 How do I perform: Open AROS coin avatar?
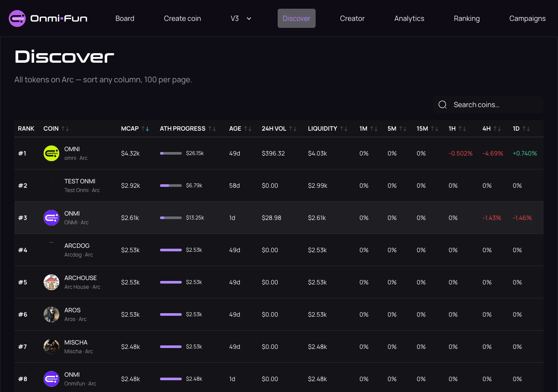click(x=51, y=314)
